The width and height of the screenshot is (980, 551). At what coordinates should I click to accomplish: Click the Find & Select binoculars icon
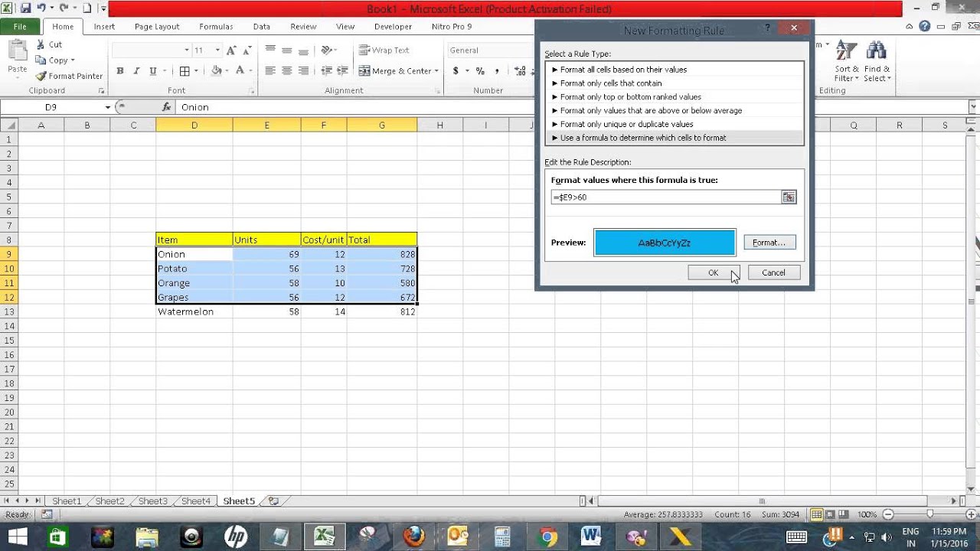(x=877, y=51)
